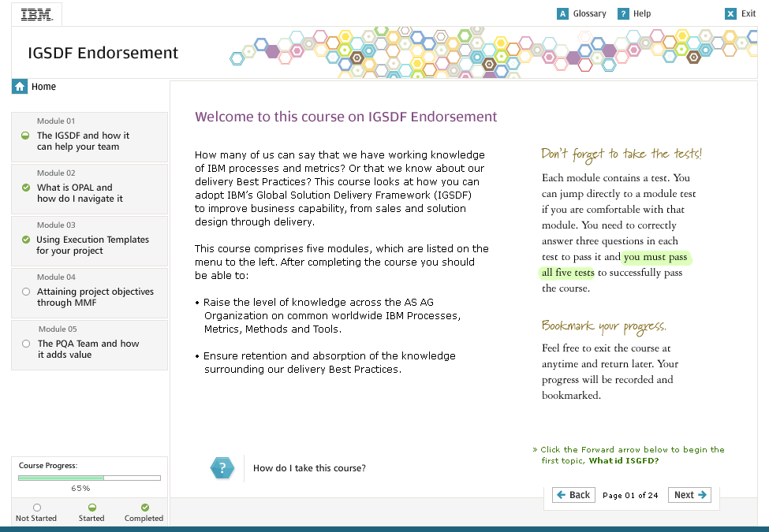Click Module 01 started status icon

click(25, 136)
